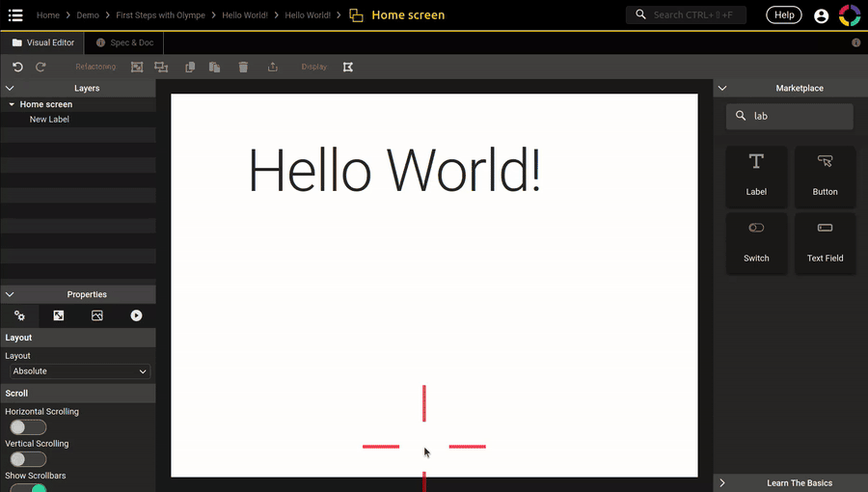Image resolution: width=868 pixels, height=492 pixels.
Task: Click the copy icon in the toolbar
Action: click(x=190, y=67)
